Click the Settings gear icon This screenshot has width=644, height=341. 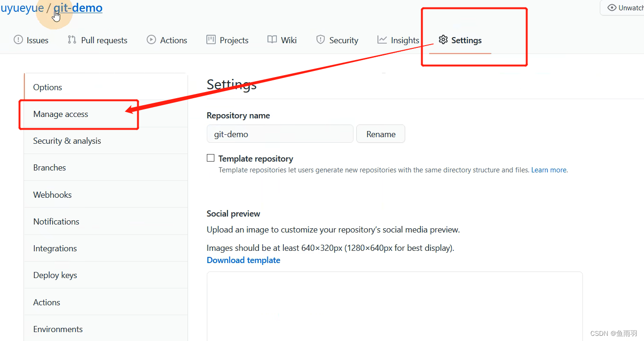click(x=443, y=40)
